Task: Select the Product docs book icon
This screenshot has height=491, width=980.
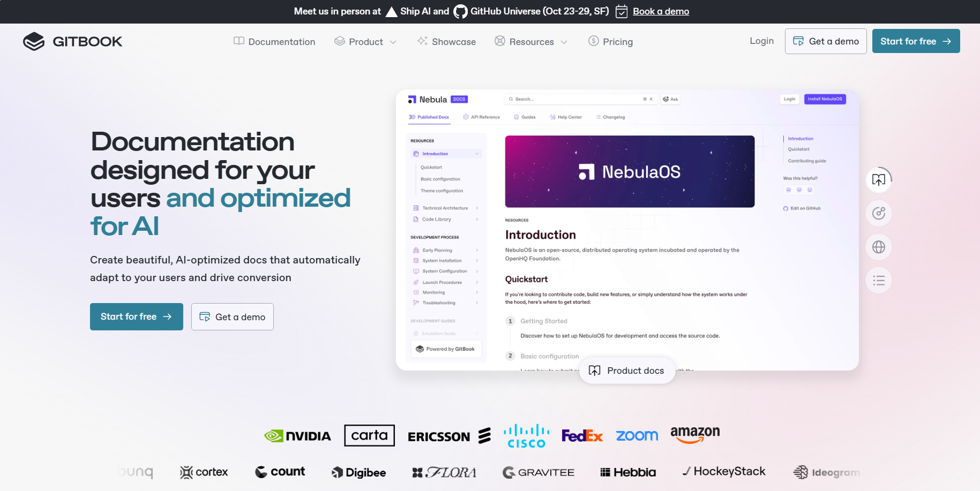Action: click(594, 371)
